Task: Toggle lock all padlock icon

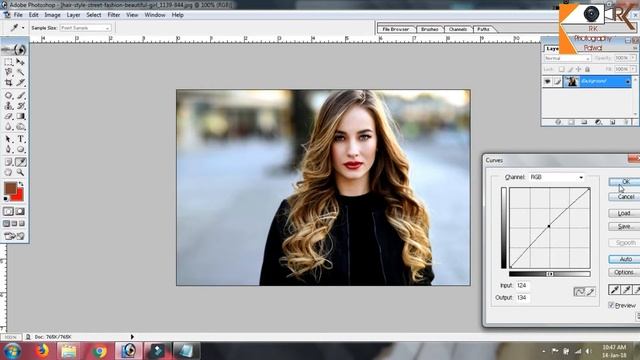Action: (587, 69)
